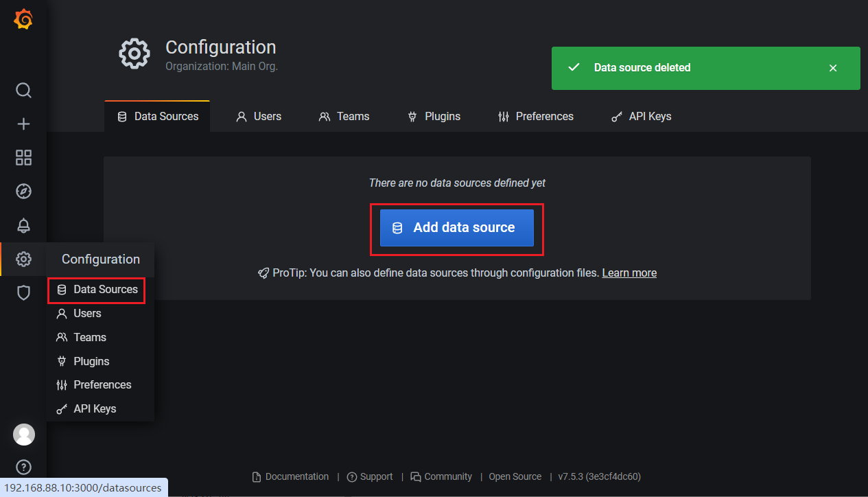Follow the Learn more link
The image size is (868, 497).
pos(629,273)
